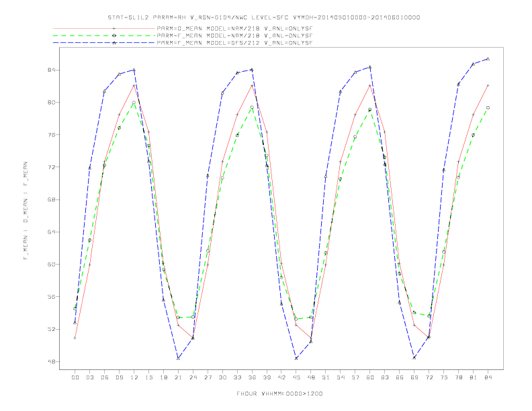Click the chart title starting with STAT=SL1L2
This screenshot has width=532, height=411.
(x=263, y=17)
